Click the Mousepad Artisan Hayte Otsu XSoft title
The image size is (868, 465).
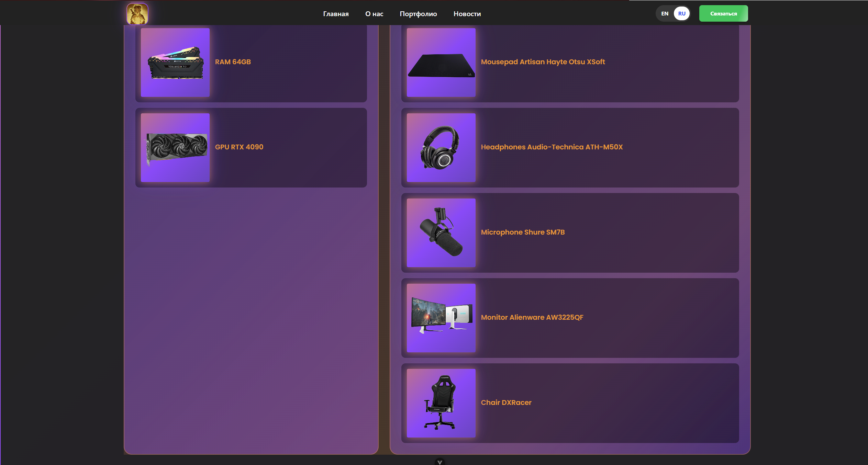tap(543, 62)
